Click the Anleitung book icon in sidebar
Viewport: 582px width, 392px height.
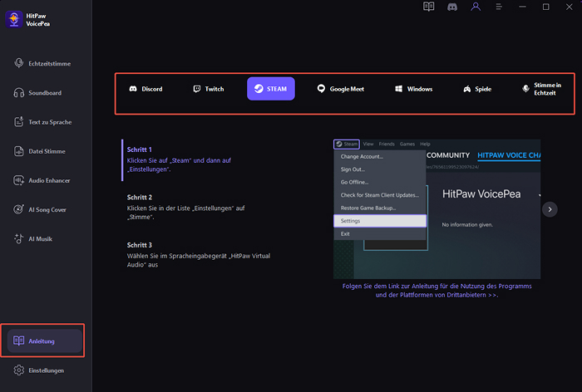click(18, 341)
